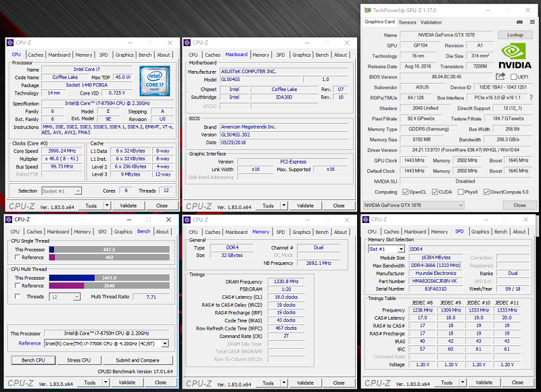Expand Tools arrow in CPU-Z SPD window
This screenshot has height=392, width=541.
[x=463, y=383]
